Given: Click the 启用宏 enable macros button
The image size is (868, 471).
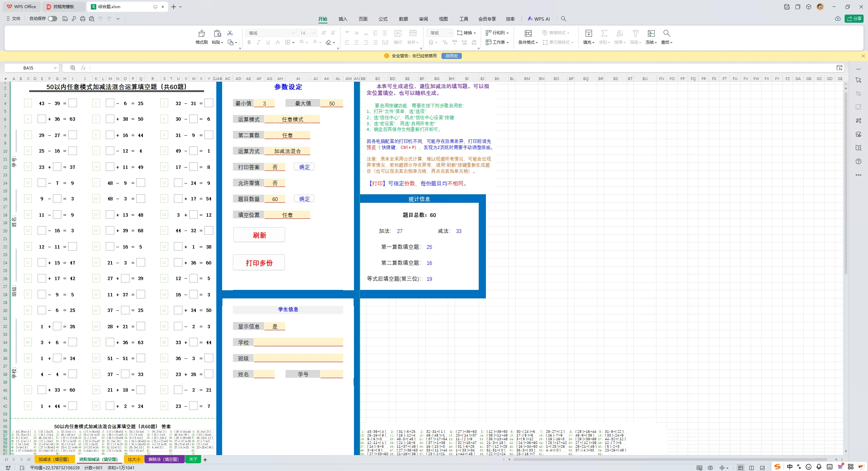Looking at the screenshot, I should coord(451,56).
